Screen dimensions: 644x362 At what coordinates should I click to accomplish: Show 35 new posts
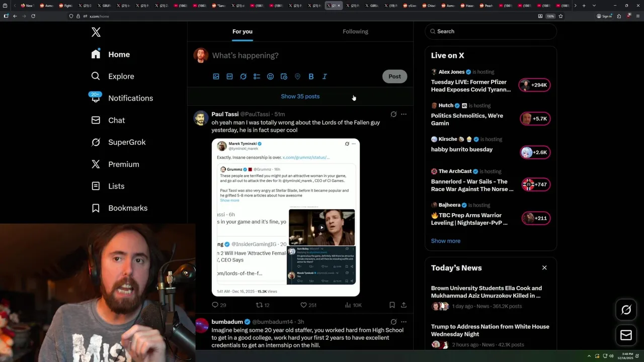pos(300,96)
